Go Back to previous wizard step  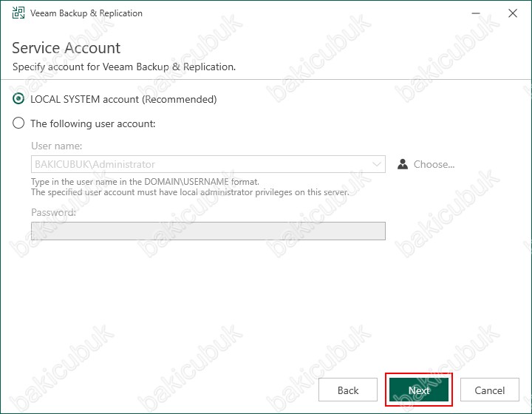pos(348,390)
